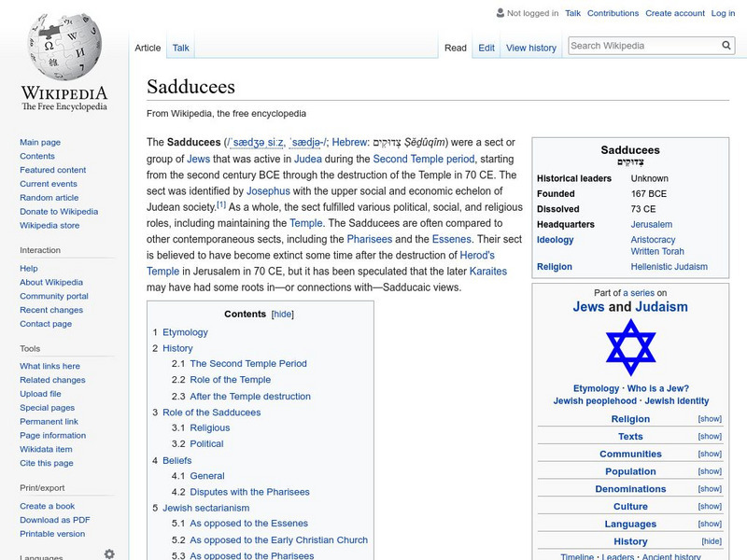The height and width of the screenshot is (560, 747).
Task: Jump to The Second Temple Period section
Action: point(248,363)
